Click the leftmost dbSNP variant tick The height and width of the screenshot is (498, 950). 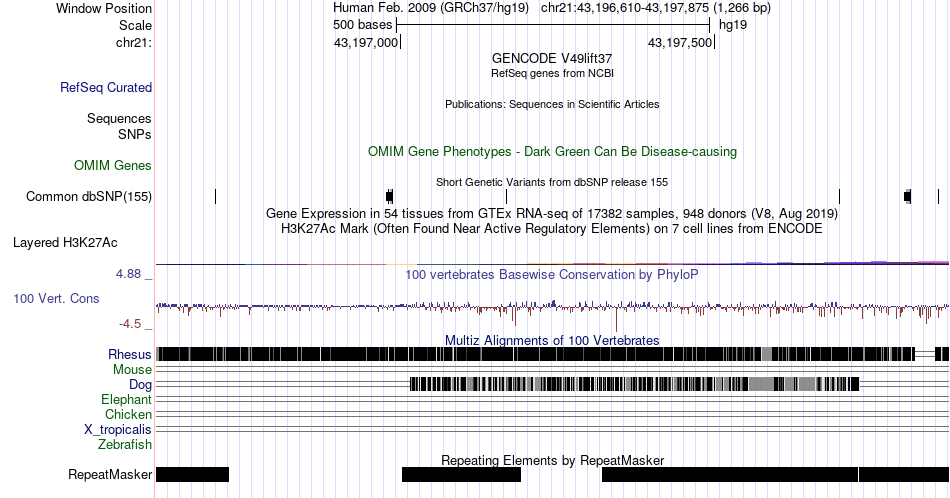tap(215, 196)
